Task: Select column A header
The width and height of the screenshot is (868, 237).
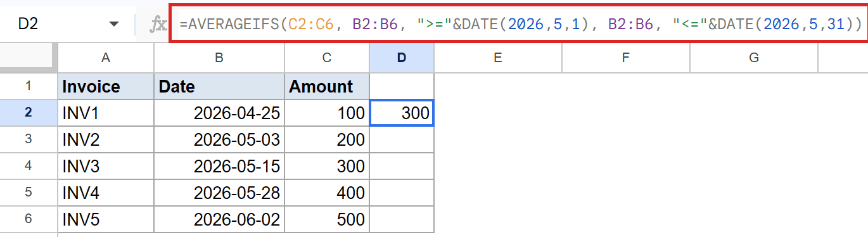Action: pos(106,58)
